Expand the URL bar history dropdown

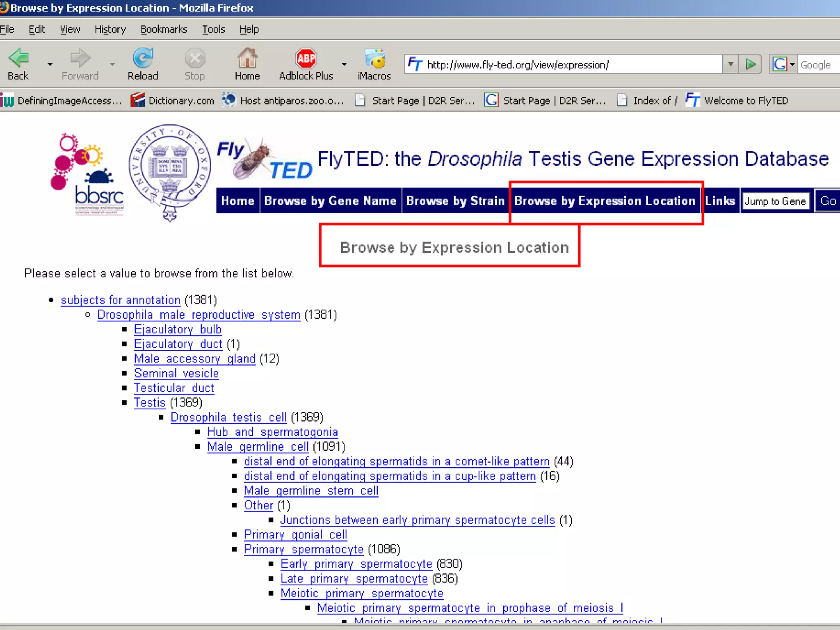[x=730, y=64]
